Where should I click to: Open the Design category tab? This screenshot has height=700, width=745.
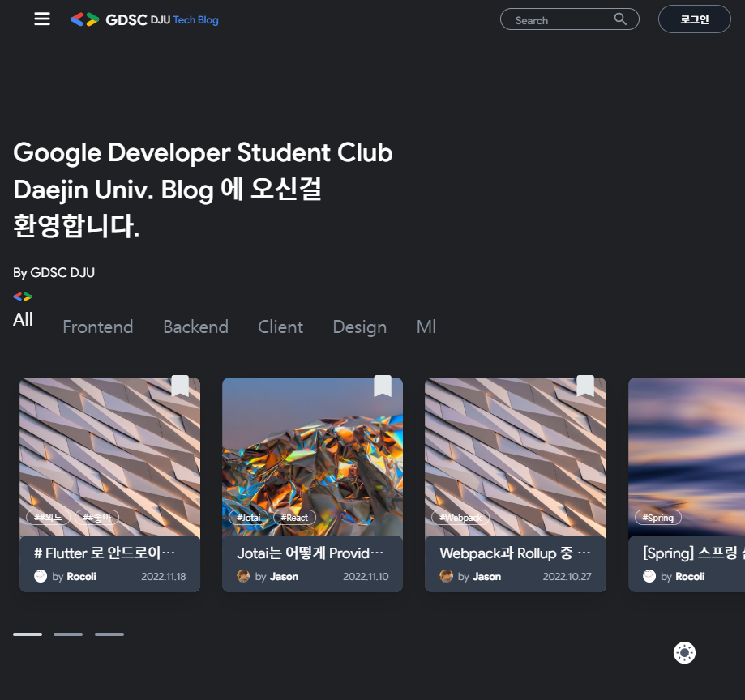coord(359,327)
